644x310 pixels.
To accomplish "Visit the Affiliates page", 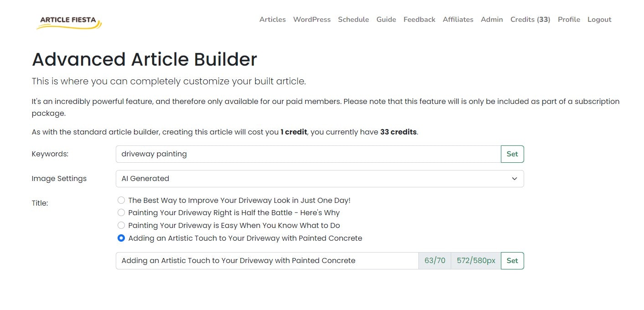I will 458,20.
